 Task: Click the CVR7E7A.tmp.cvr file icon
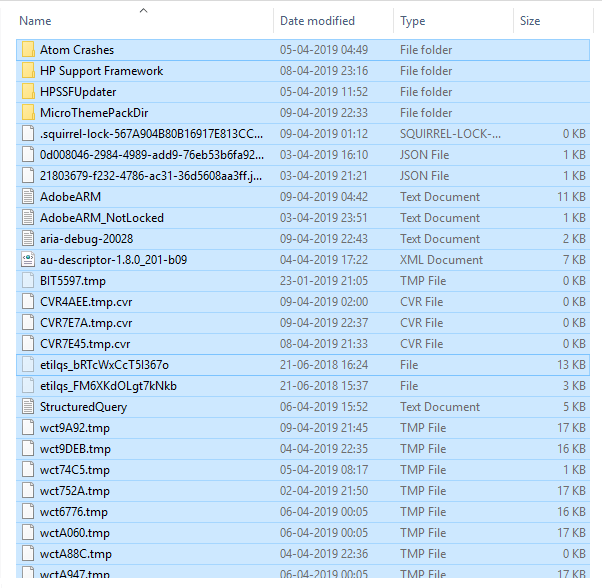pyautogui.click(x=28, y=323)
